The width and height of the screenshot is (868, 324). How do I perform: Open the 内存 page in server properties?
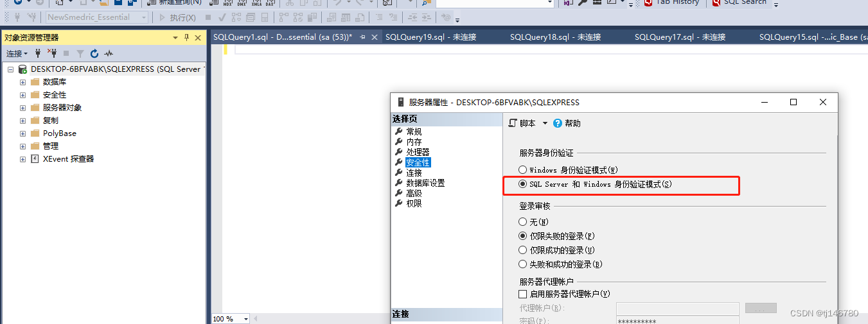[x=414, y=142]
